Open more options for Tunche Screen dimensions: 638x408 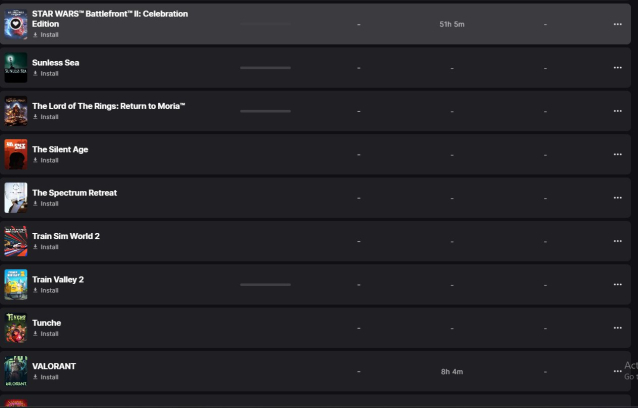coord(617,328)
